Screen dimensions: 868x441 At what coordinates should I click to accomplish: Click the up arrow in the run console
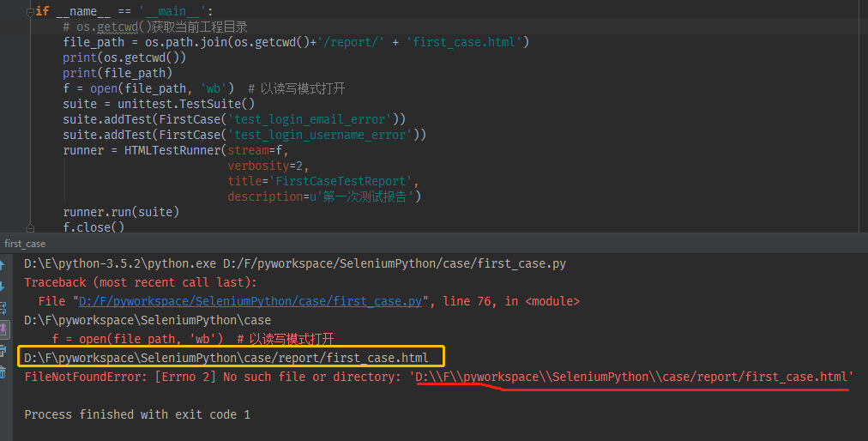(3, 265)
